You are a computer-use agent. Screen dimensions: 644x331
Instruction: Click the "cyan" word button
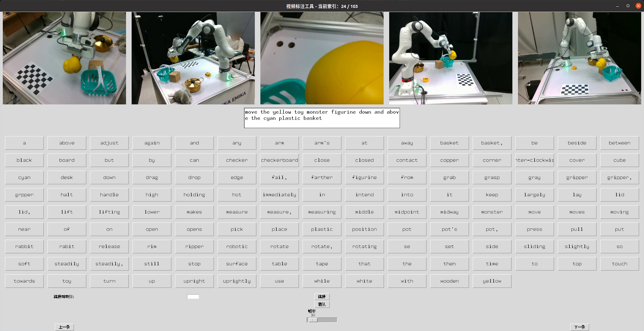24,177
